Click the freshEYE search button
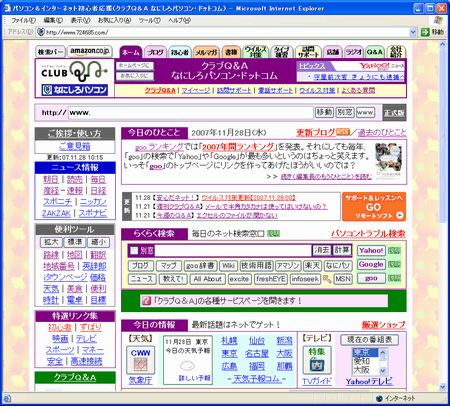The image size is (450, 406). pos(271,279)
